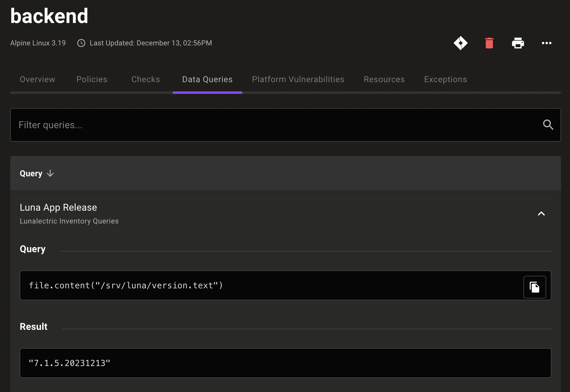The width and height of the screenshot is (570, 392).
Task: Print the asset report
Action: (x=518, y=43)
